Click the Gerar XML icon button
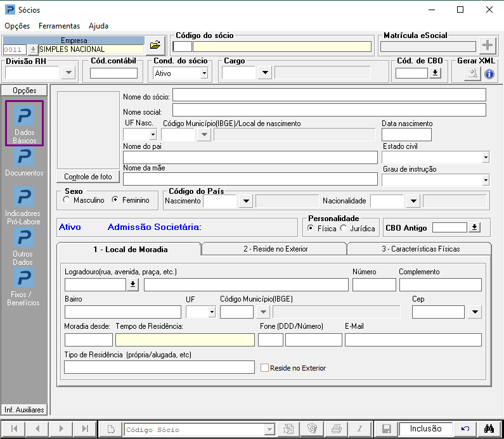This screenshot has width=504, height=439. (x=472, y=74)
